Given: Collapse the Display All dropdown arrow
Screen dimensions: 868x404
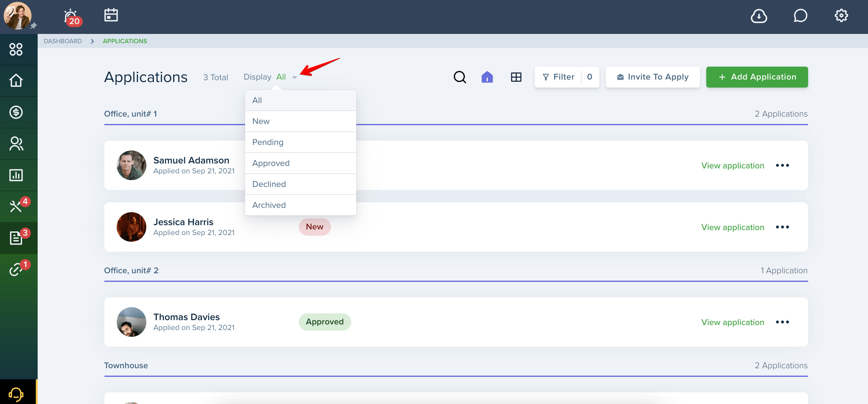Looking at the screenshot, I should tap(294, 77).
